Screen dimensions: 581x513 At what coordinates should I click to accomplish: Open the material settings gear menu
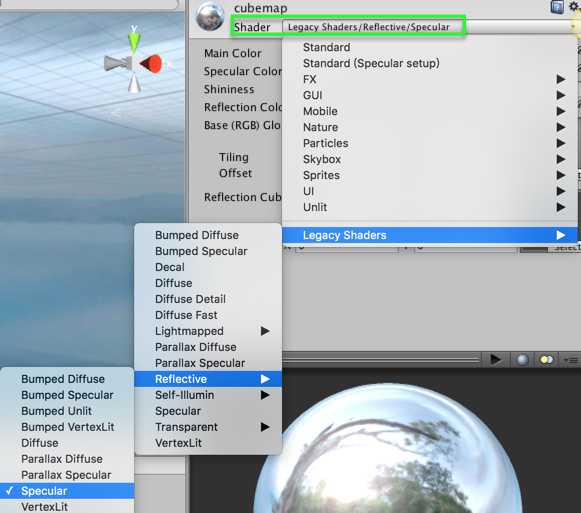[x=574, y=6]
